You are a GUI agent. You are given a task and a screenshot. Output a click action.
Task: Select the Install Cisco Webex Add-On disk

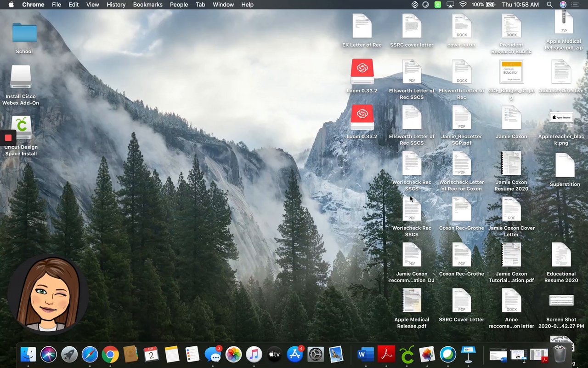tap(21, 85)
